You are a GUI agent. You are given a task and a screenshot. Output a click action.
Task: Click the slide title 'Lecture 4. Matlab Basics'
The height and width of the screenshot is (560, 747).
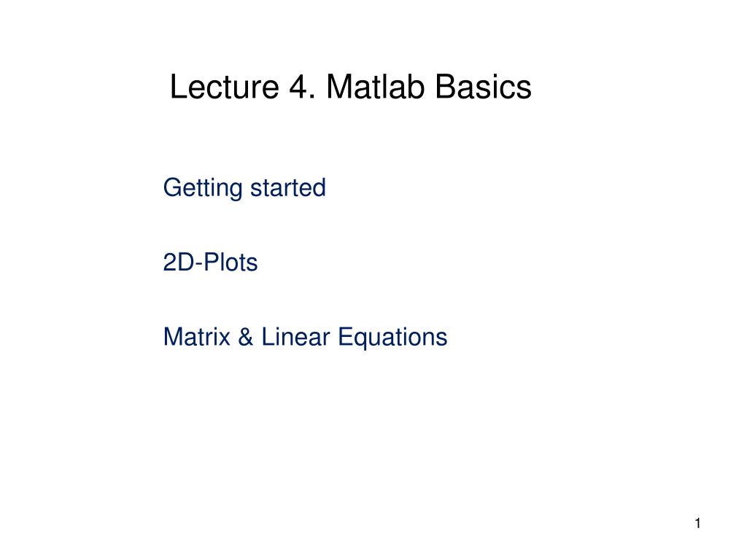coord(351,87)
